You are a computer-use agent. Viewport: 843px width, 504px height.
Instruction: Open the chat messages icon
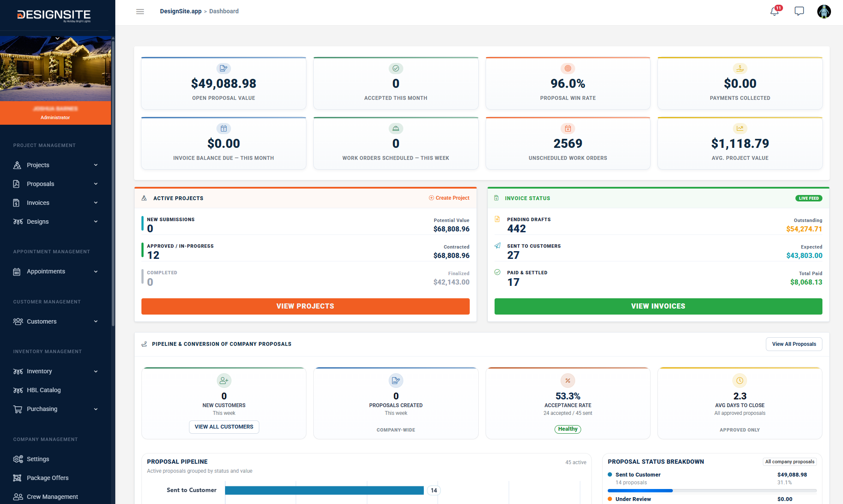tap(799, 11)
